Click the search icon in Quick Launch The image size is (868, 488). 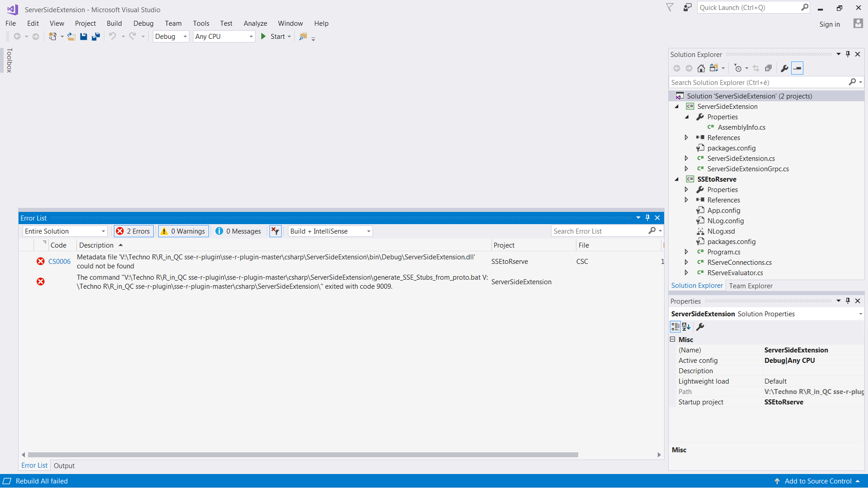click(805, 7)
